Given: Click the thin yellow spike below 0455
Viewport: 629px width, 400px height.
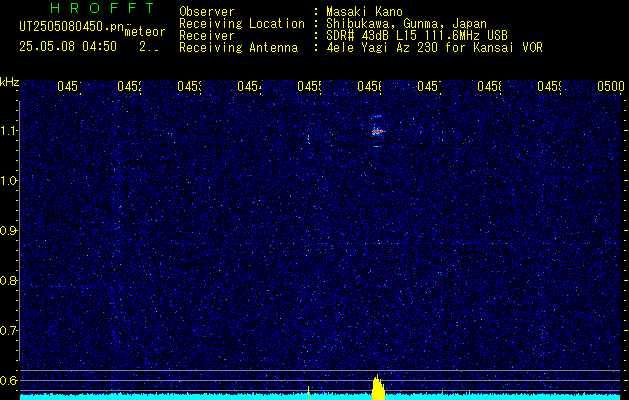Looking at the screenshot, I should 308,393.
